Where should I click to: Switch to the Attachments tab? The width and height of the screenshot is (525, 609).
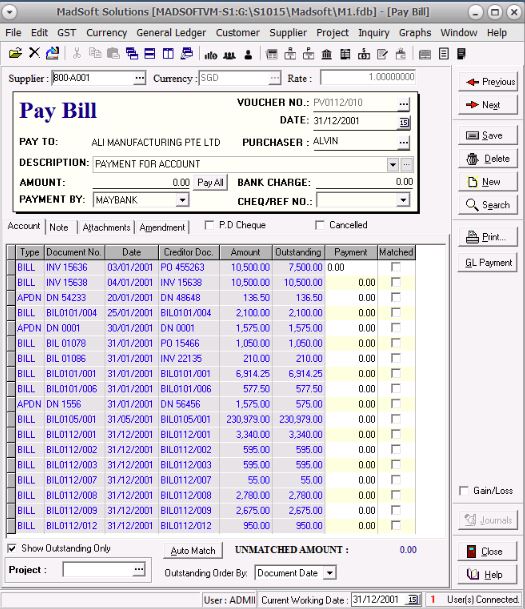(106, 227)
